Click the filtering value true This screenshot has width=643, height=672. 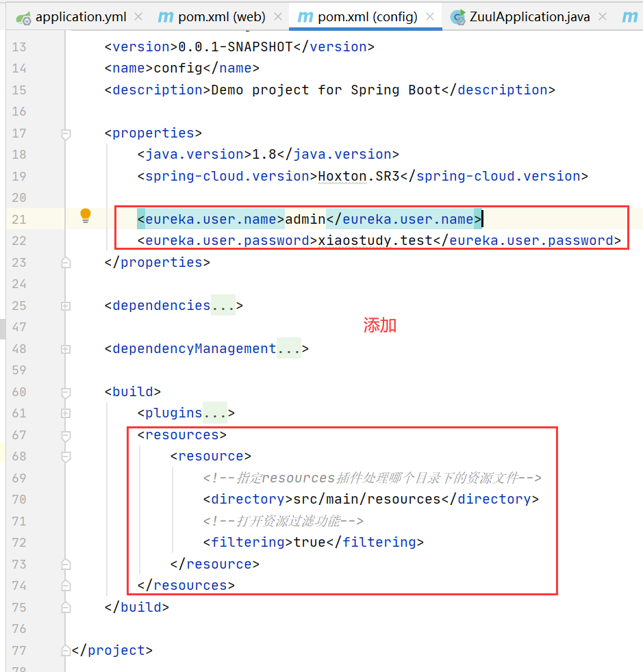click(x=310, y=542)
